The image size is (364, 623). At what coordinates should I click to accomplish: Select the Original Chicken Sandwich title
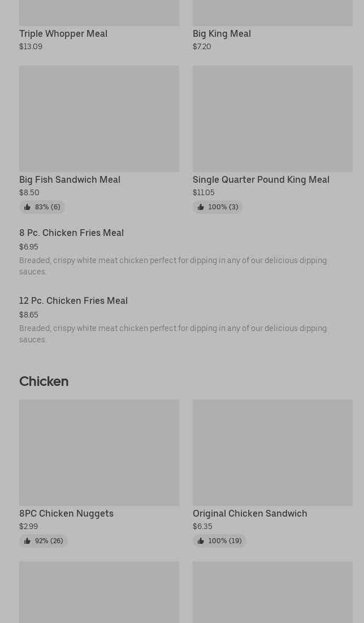tap(250, 513)
